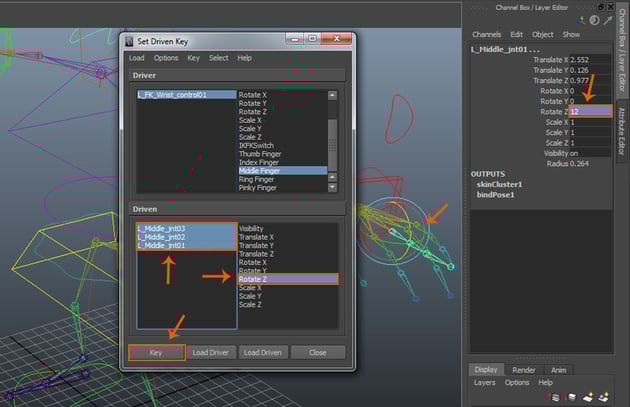
Task: Click the Rotate Z value field
Action: click(x=590, y=111)
